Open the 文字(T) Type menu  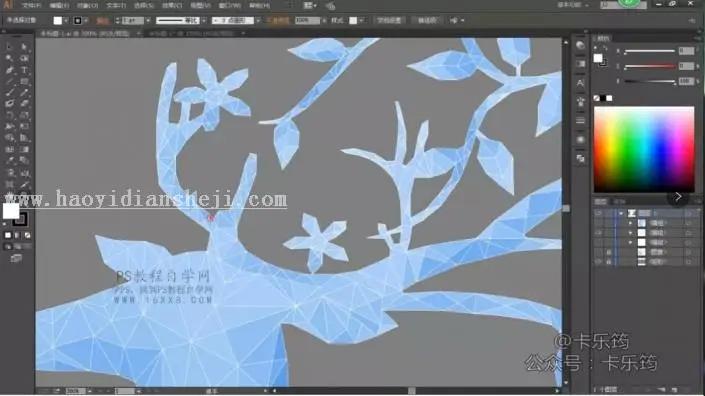(116, 6)
